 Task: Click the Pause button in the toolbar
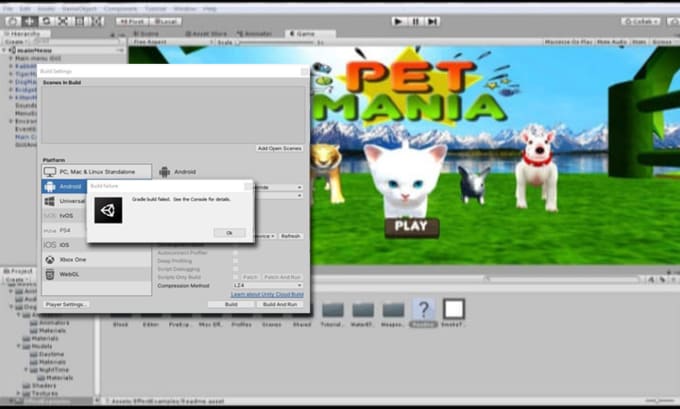pyautogui.click(x=415, y=21)
